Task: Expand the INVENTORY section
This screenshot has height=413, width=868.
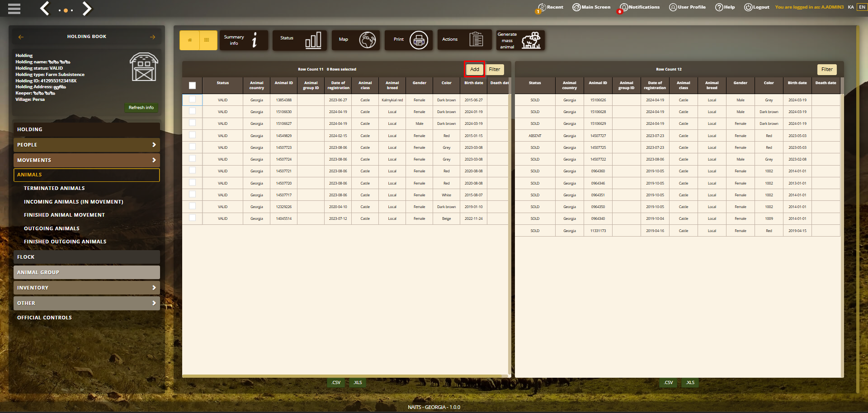Action: (87, 288)
